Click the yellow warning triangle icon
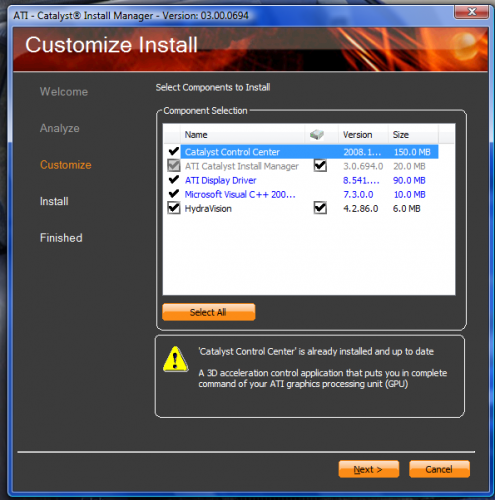This screenshot has height=500, width=495. click(176, 359)
